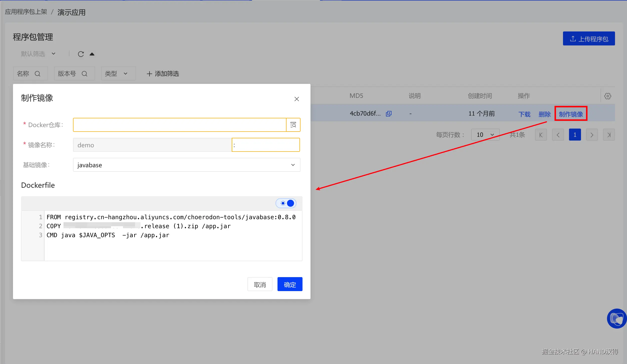Go to the last page arrow icon
627x364 pixels.
click(x=609, y=135)
